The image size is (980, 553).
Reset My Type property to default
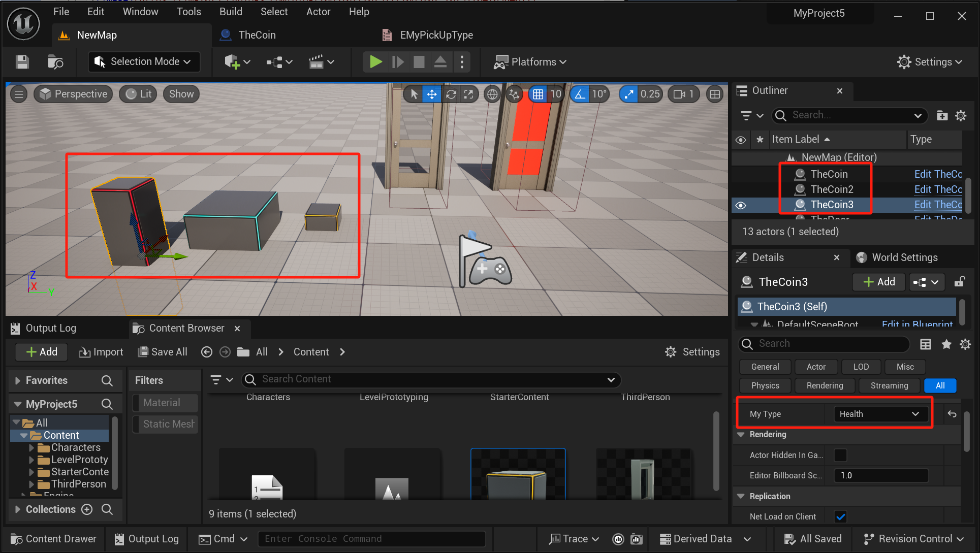[952, 414]
